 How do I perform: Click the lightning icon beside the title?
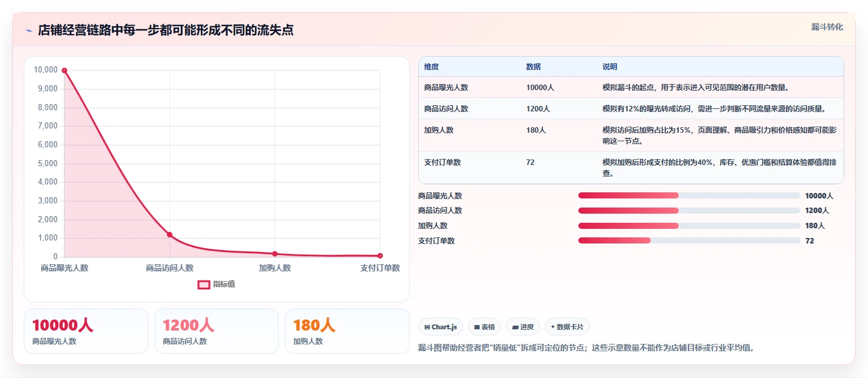29,30
